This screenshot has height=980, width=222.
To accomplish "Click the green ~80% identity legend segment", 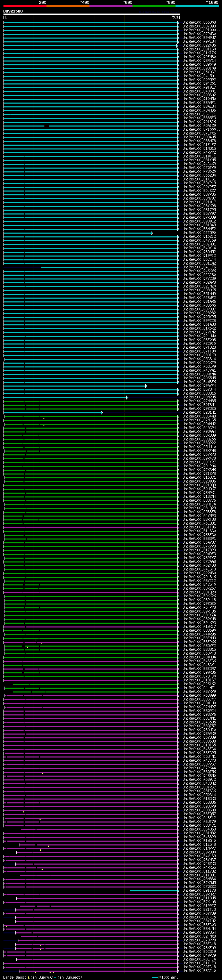I will coord(154,7).
